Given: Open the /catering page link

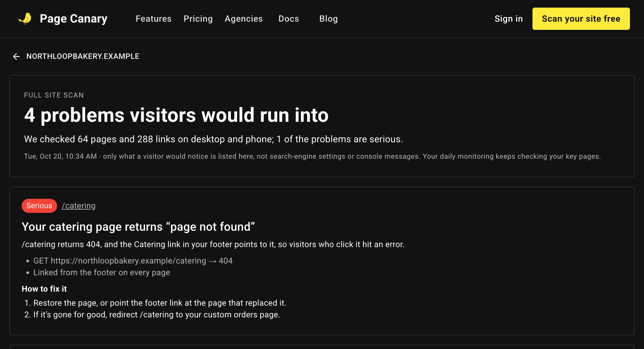Looking at the screenshot, I should click(79, 206).
